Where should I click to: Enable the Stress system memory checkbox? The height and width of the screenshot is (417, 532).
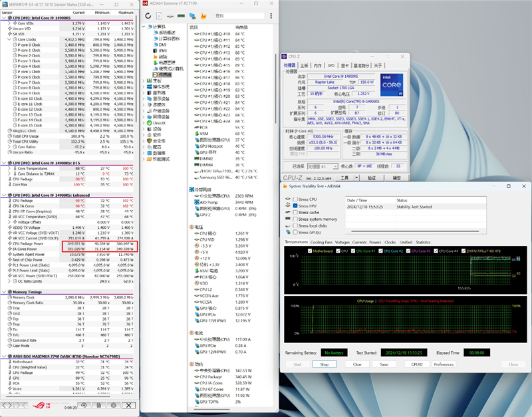(x=295, y=219)
